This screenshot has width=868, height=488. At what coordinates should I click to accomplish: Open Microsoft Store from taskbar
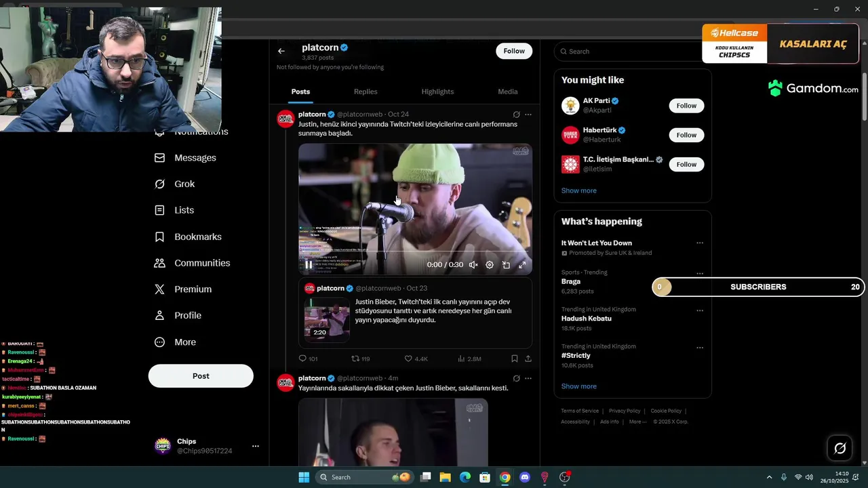pyautogui.click(x=485, y=477)
